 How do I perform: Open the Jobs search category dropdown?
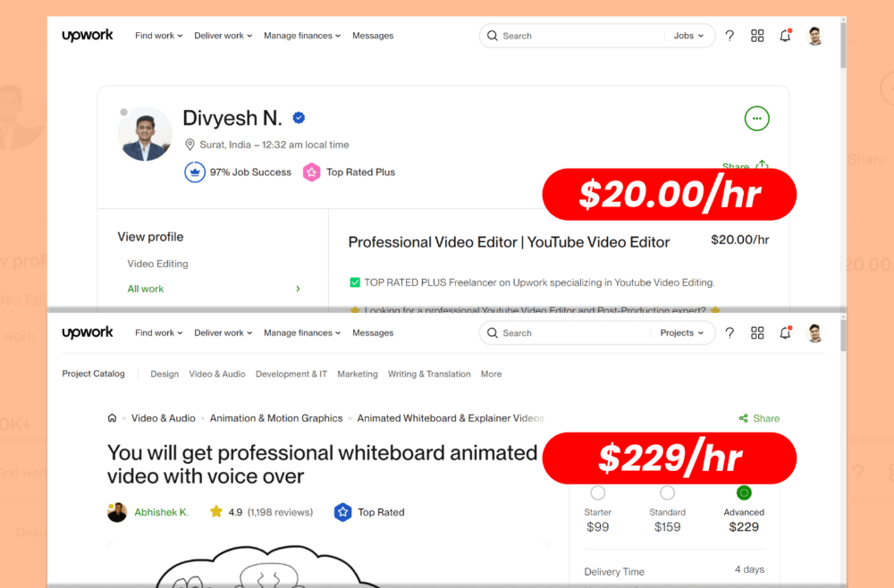[688, 36]
